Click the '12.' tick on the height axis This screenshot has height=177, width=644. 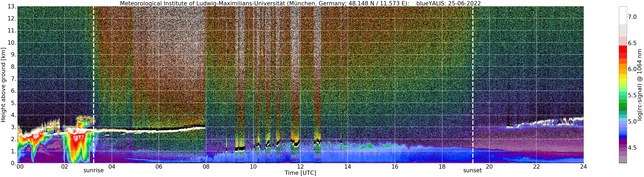[x=12, y=18]
